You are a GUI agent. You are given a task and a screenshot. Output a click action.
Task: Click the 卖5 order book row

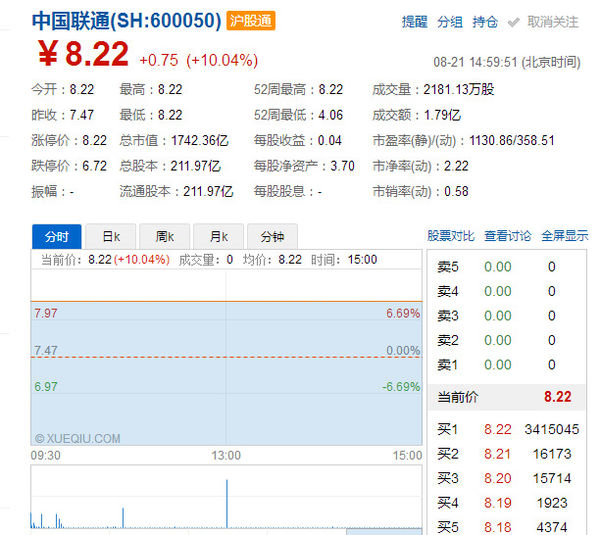click(507, 267)
